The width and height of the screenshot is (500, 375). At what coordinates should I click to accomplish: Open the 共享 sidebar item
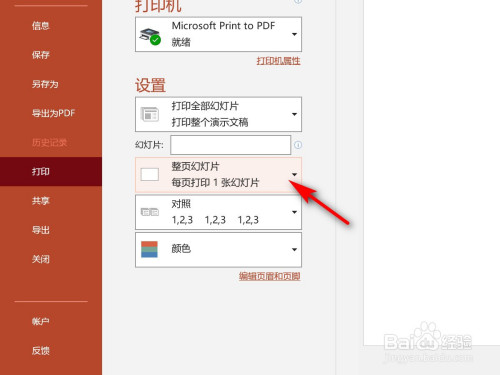(x=41, y=201)
